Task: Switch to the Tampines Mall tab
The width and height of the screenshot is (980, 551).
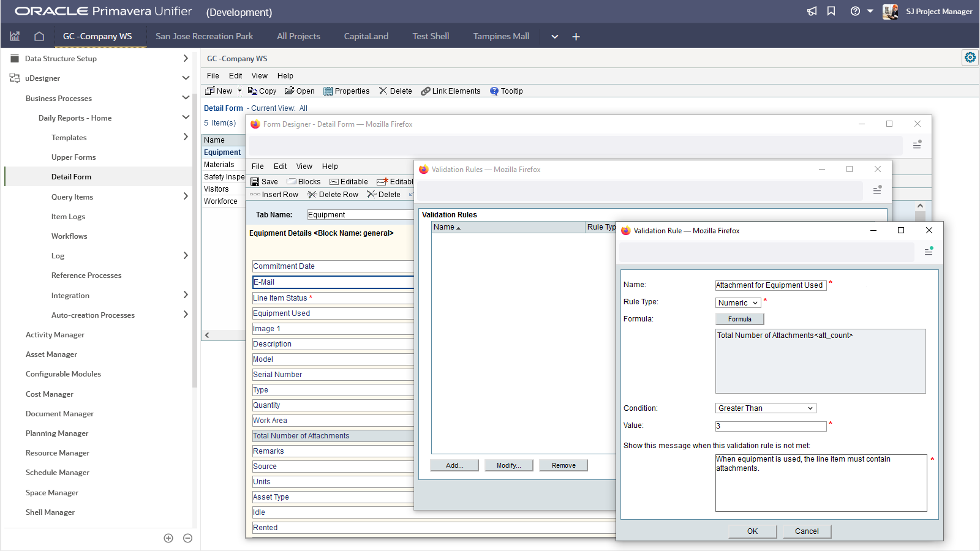Action: click(501, 36)
